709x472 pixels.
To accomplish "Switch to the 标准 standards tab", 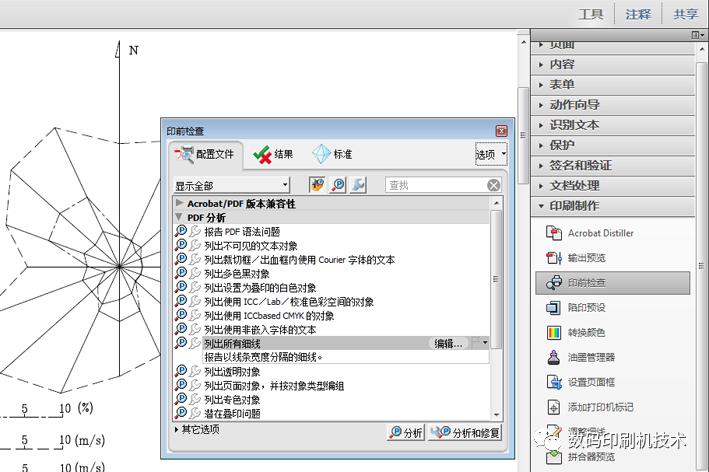I will 333,155.
